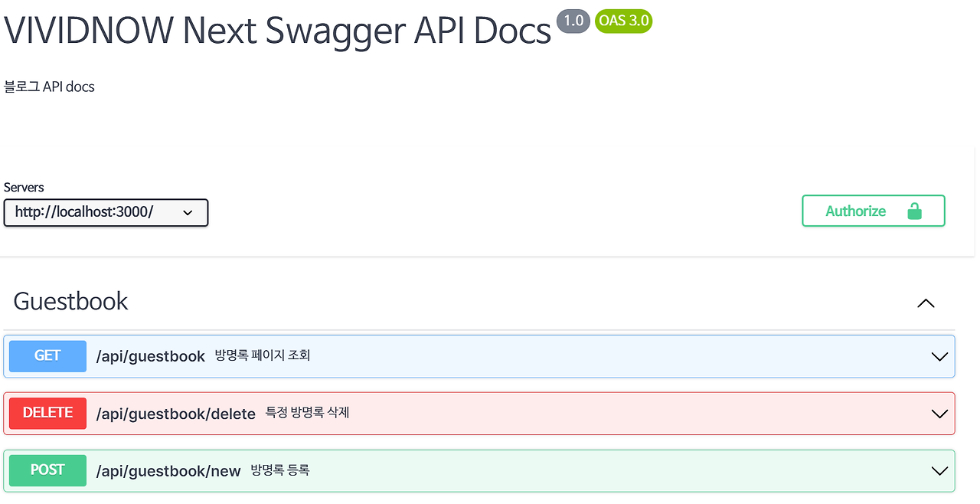Click the /api/guestbook/new path link
The image size is (980, 504).
(168, 471)
